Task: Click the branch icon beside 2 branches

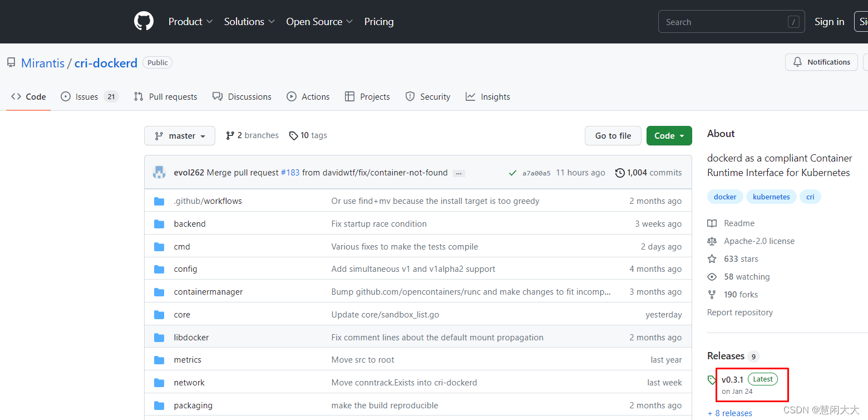Action: [x=230, y=135]
